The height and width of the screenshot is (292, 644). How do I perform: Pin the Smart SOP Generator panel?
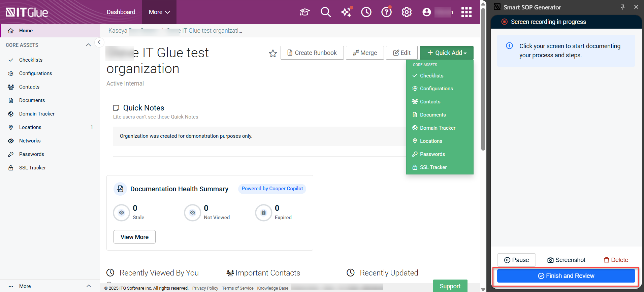point(623,7)
